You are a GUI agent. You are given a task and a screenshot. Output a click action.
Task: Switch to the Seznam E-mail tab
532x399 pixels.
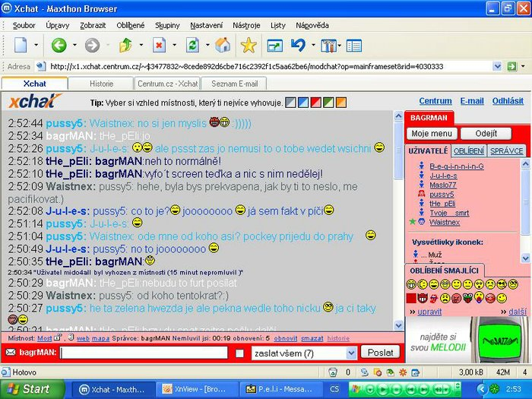pyautogui.click(x=234, y=84)
